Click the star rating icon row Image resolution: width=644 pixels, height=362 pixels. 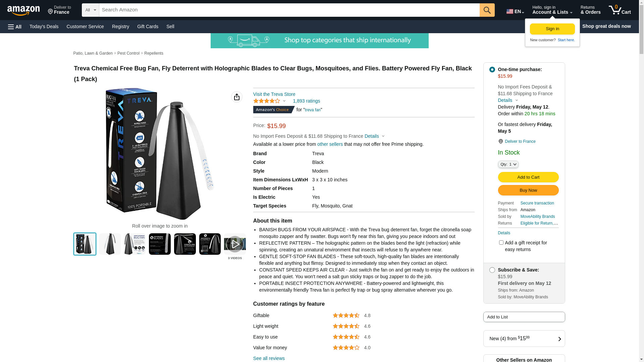(x=267, y=101)
